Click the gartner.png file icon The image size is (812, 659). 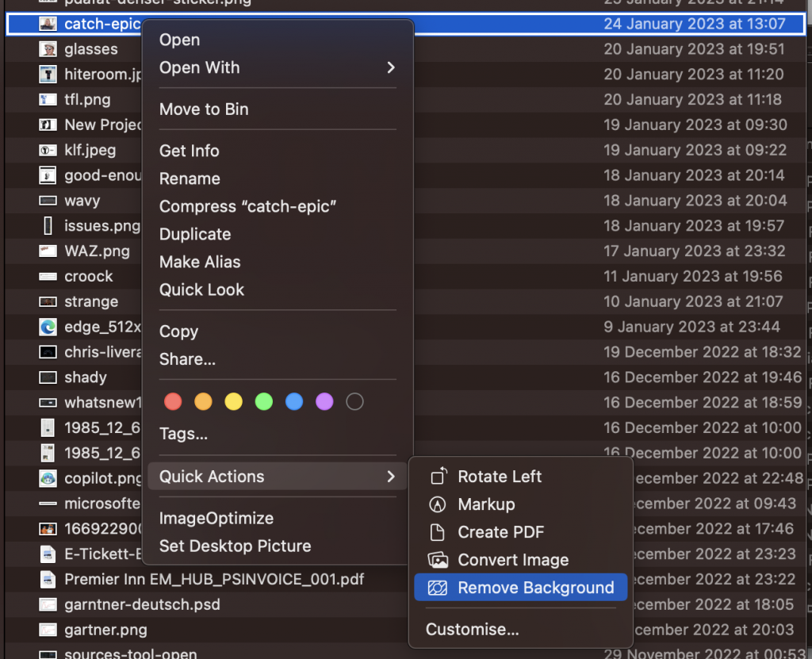pos(48,630)
